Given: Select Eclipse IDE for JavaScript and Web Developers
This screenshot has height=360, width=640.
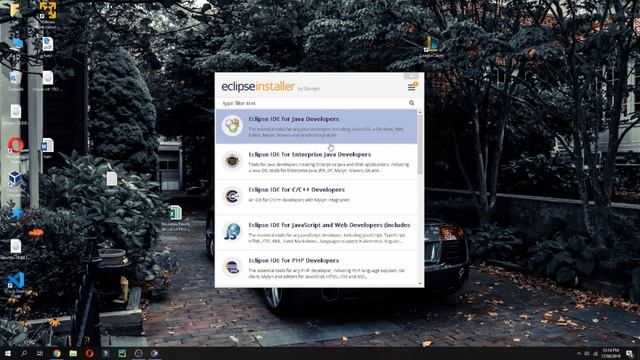Looking at the screenshot, I should click(316, 232).
